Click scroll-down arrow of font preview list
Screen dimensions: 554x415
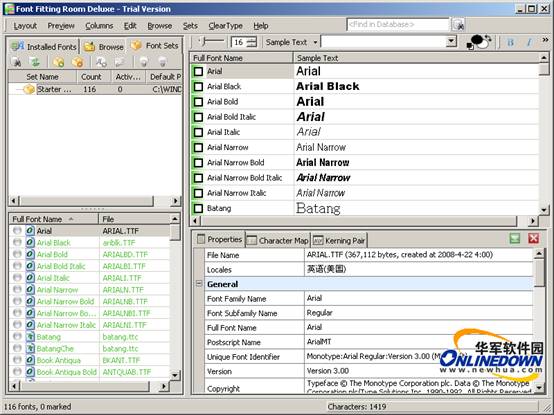[x=544, y=210]
